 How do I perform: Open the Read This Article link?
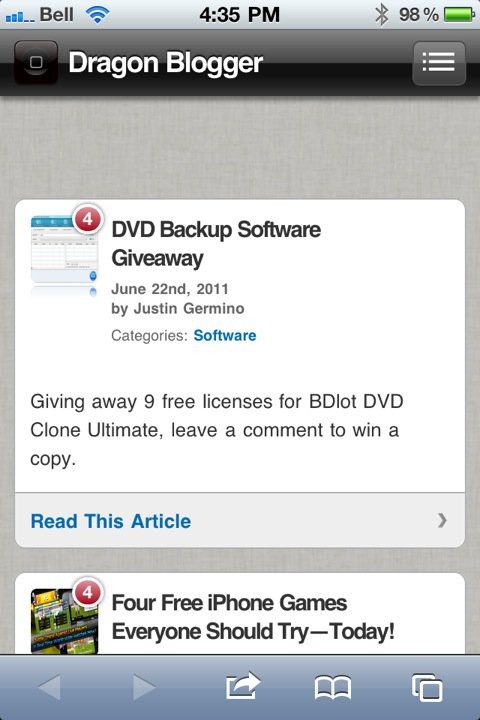pos(111,521)
